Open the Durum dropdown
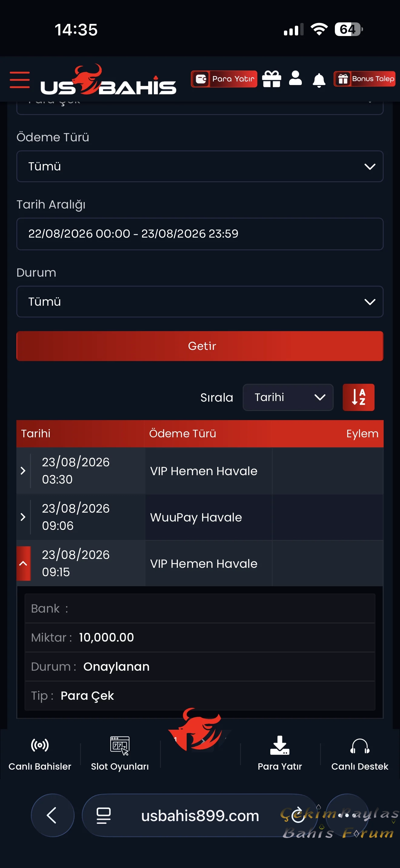This screenshot has height=868, width=400. click(200, 301)
